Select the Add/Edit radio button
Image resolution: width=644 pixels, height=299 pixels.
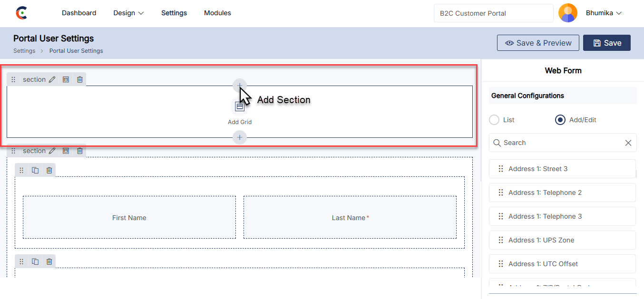click(x=560, y=120)
